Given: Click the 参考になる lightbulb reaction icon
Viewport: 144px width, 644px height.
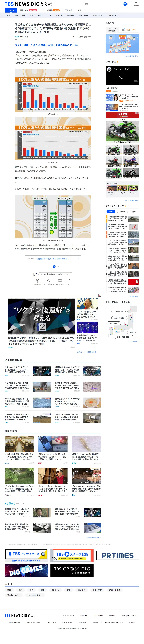Looking at the screenshot, I should point(38,280).
